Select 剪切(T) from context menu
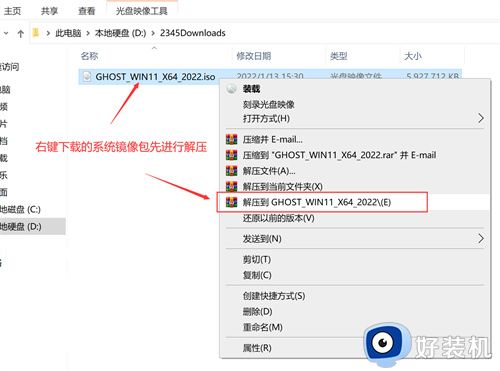500x372 pixels. (257, 259)
